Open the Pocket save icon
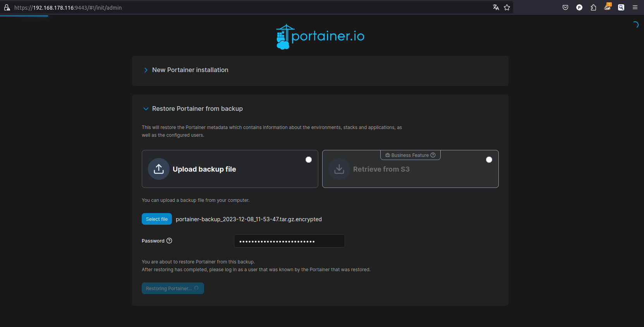Image resolution: width=644 pixels, height=327 pixels. [x=565, y=7]
